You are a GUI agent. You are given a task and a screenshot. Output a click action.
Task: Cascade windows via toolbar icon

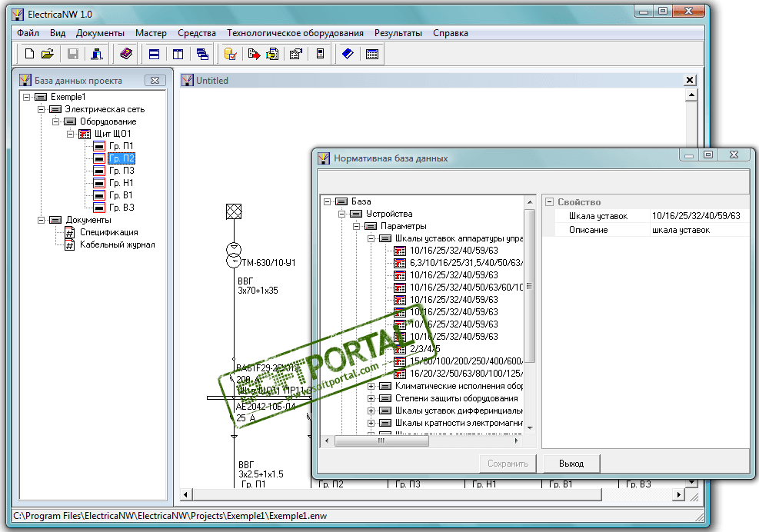click(x=202, y=55)
